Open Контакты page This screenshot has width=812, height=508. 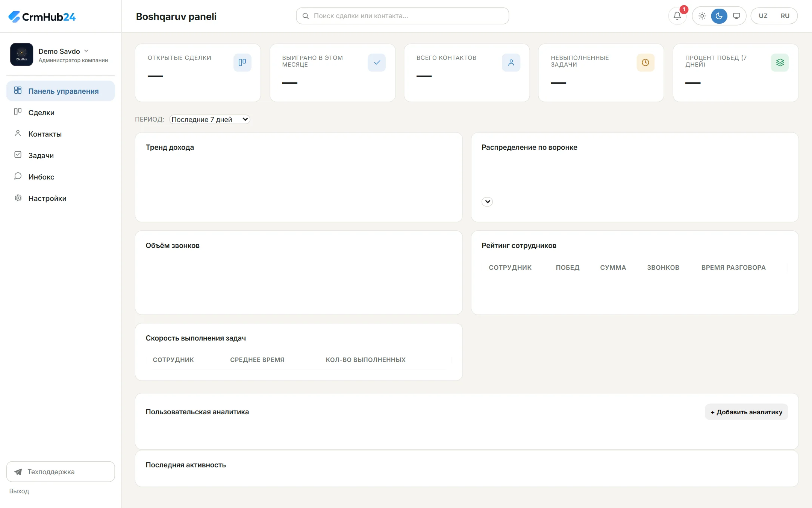pos(61,134)
